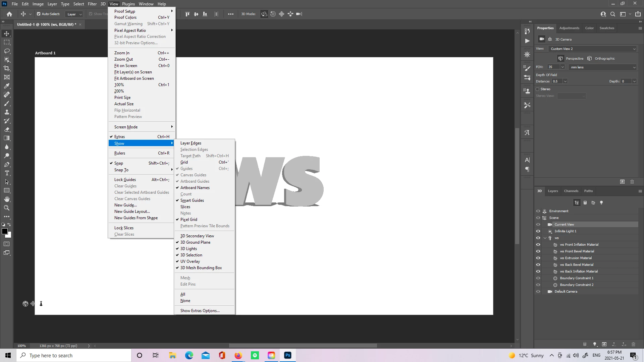Hide Infinite Light 1 visibility eye
644x362 pixels.
click(538, 231)
